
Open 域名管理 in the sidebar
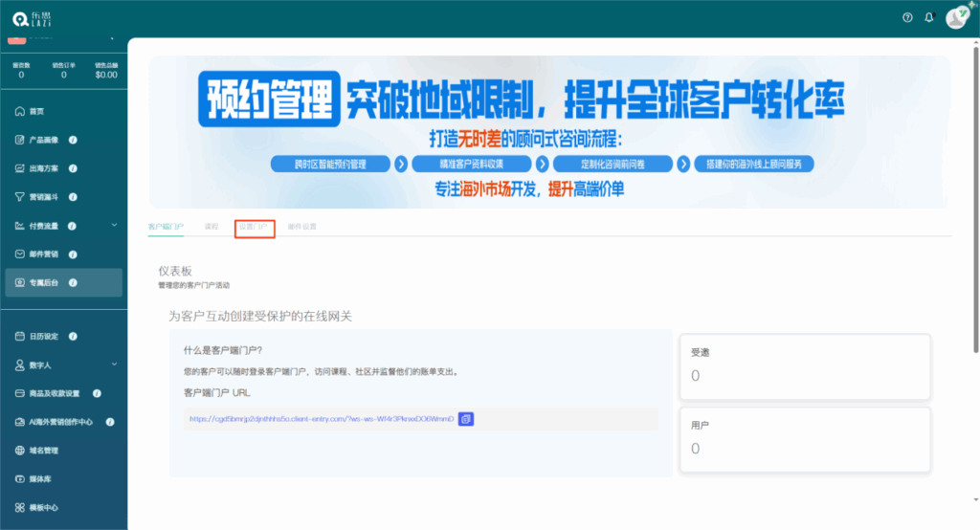tap(43, 451)
